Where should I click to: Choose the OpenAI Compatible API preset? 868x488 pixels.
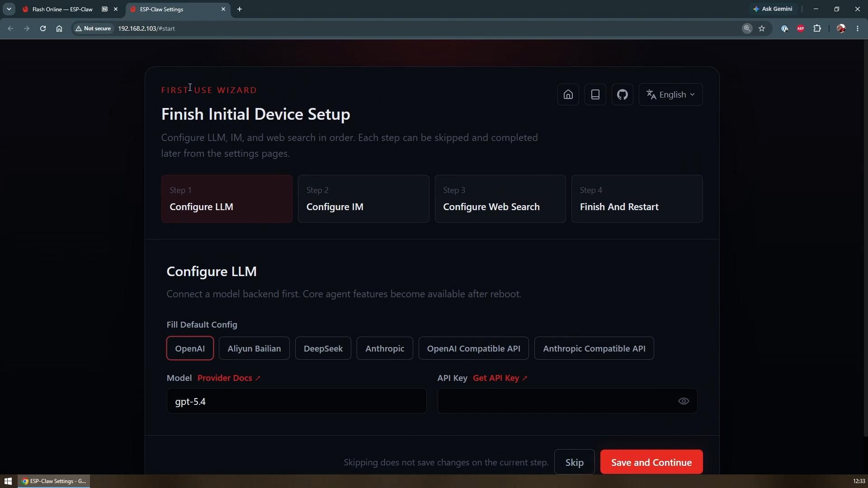click(x=473, y=348)
